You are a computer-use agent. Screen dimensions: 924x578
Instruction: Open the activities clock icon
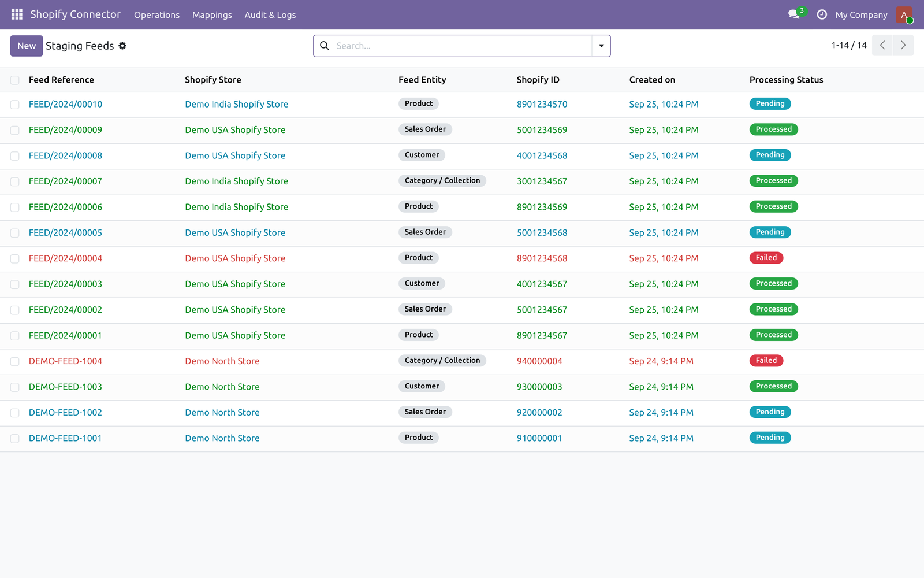pyautogui.click(x=822, y=14)
